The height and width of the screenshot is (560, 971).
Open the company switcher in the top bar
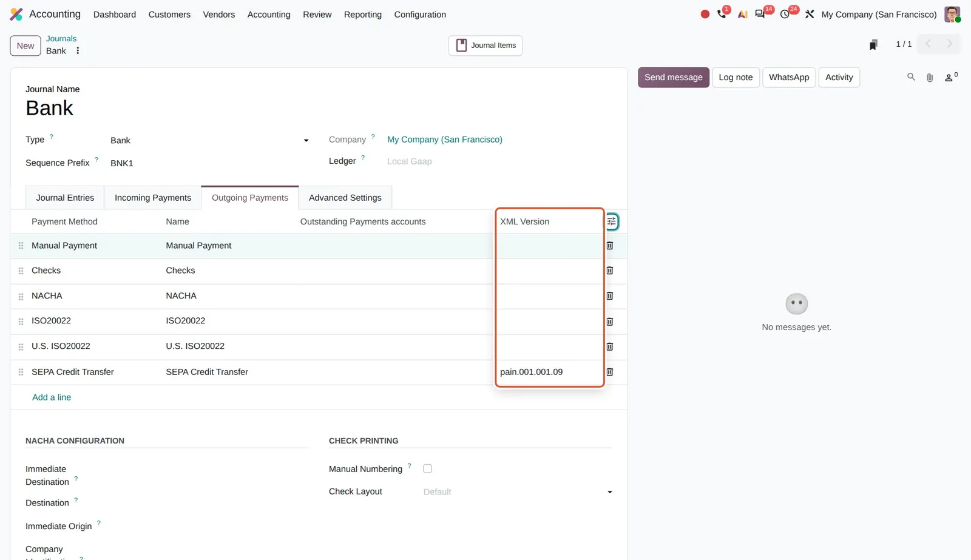(879, 14)
